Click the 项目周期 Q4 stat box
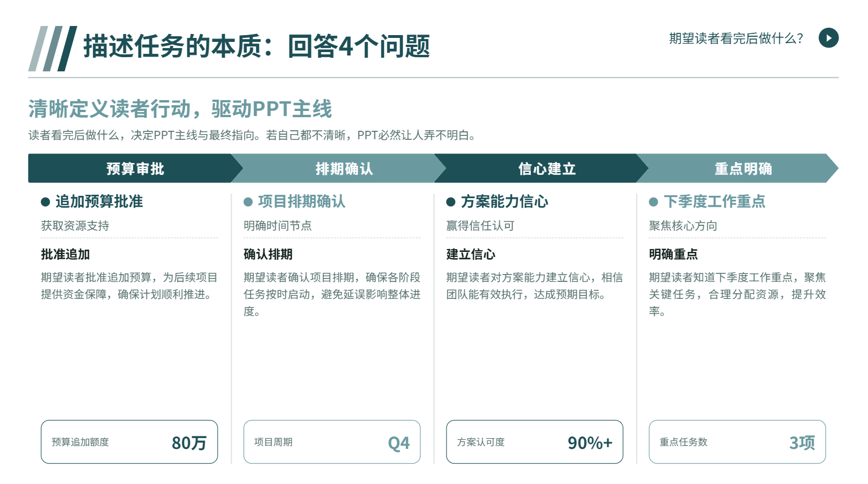 332,442
